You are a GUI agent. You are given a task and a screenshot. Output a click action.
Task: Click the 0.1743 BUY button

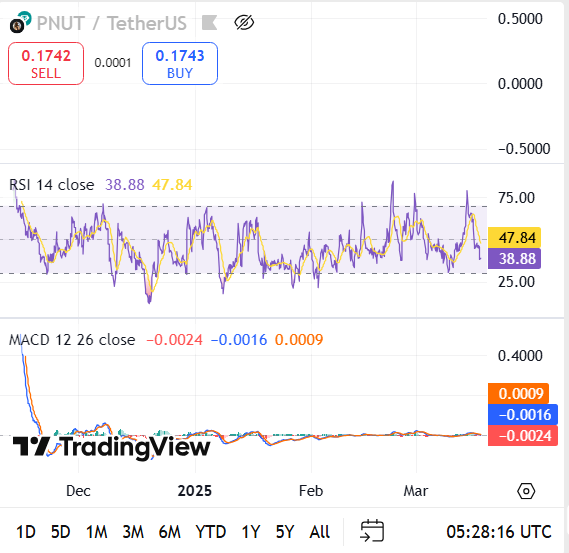click(x=180, y=64)
